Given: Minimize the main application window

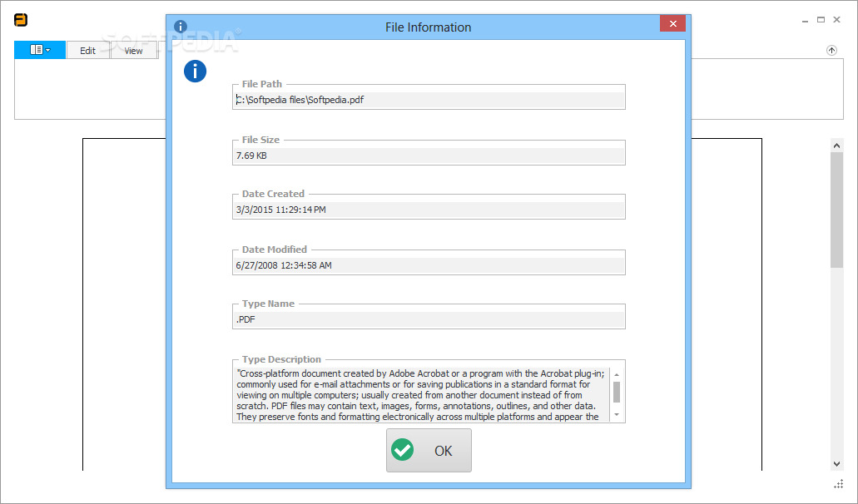Looking at the screenshot, I should pyautogui.click(x=805, y=20).
